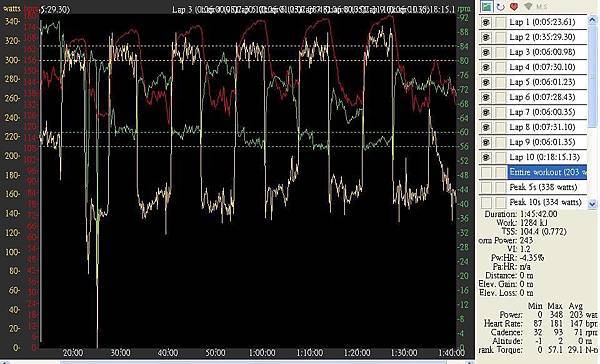Screen dimensions: 600x364
Task: Enable visibility box for Peak 10s
Action: point(486,202)
